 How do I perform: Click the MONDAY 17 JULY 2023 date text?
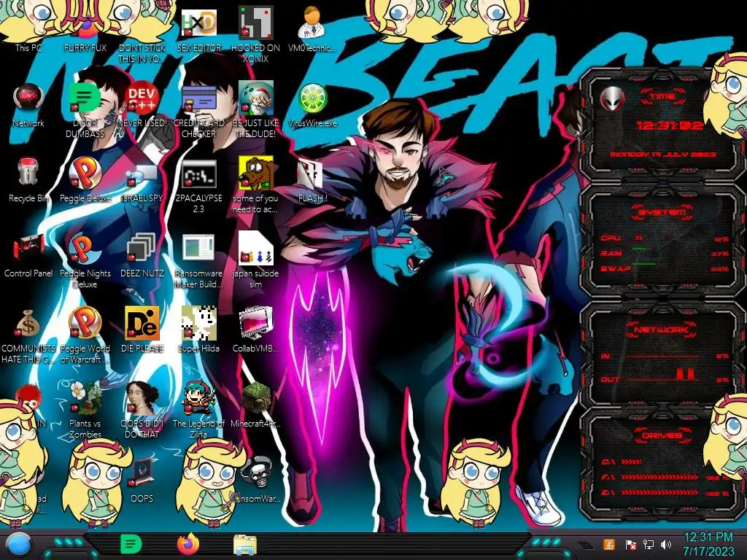click(663, 155)
